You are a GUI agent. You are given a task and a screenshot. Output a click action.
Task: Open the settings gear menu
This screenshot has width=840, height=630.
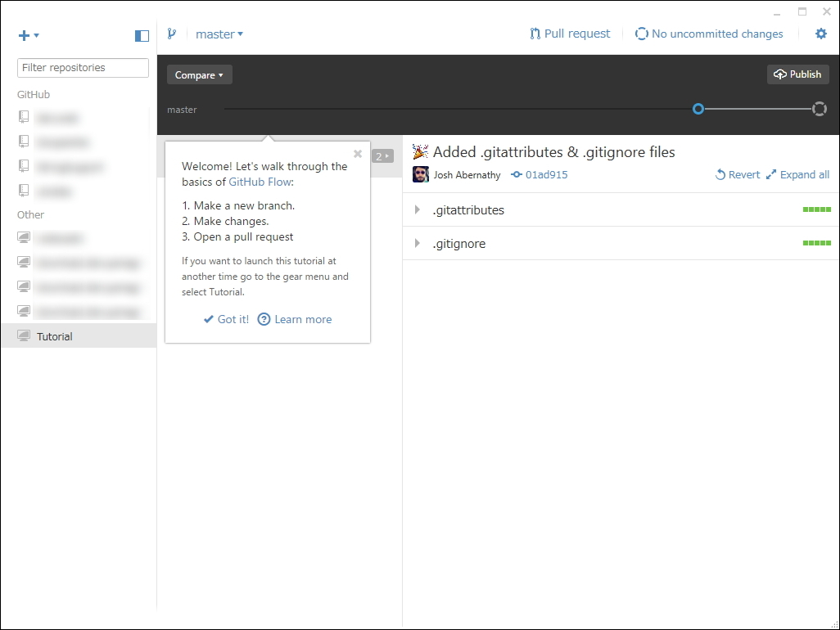click(x=821, y=34)
